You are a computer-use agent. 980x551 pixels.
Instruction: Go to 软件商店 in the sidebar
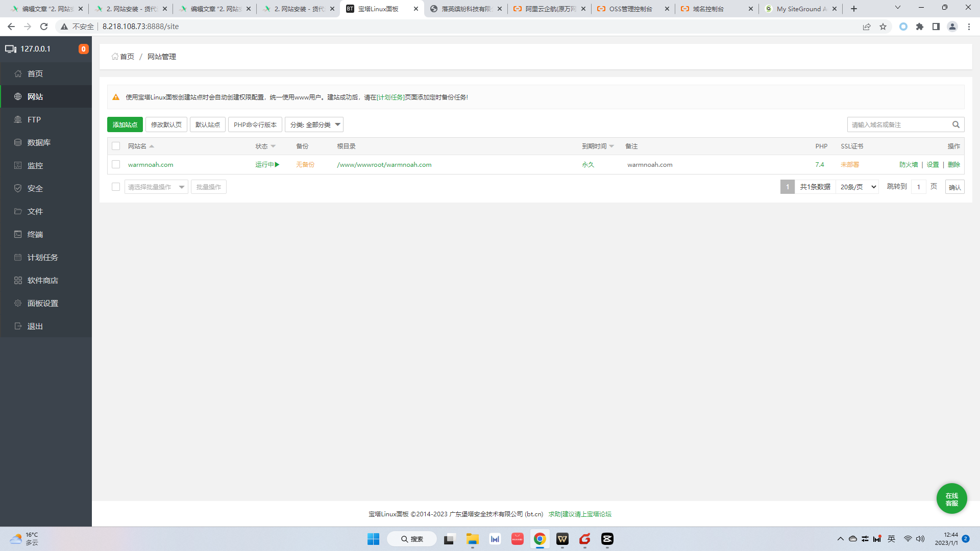(x=42, y=281)
